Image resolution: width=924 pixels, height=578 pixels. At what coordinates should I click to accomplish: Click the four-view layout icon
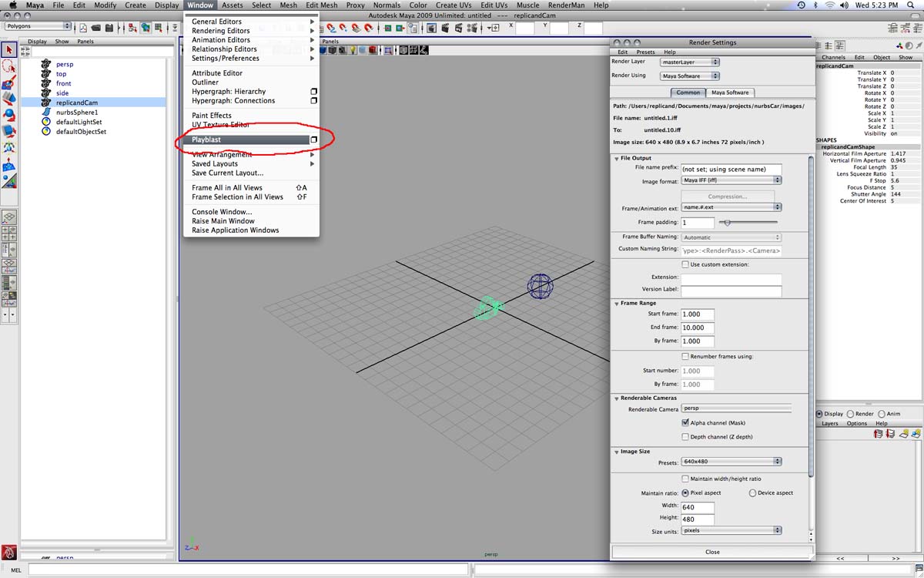coord(9,234)
